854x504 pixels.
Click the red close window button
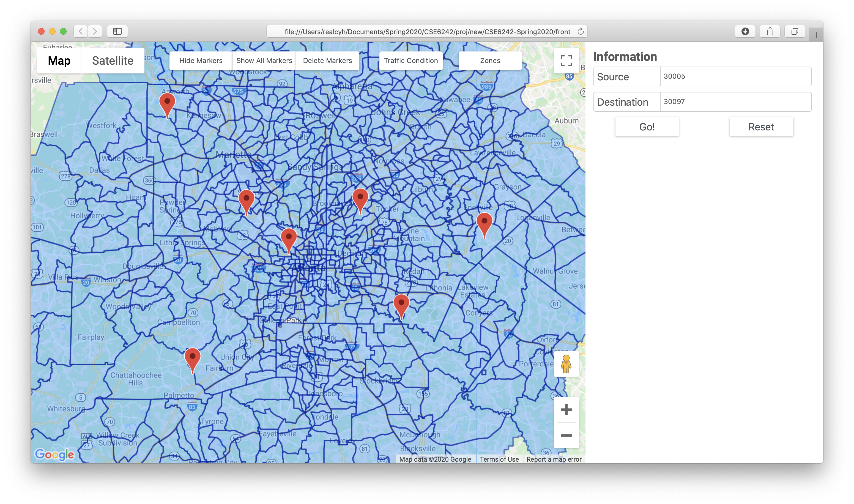tap(42, 31)
